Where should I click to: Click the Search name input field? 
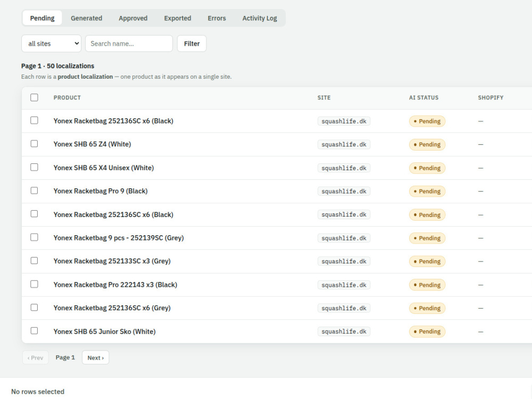tap(129, 44)
